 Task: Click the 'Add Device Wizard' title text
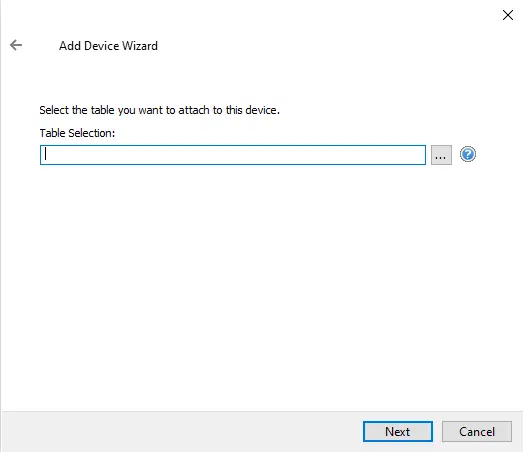[x=108, y=46]
